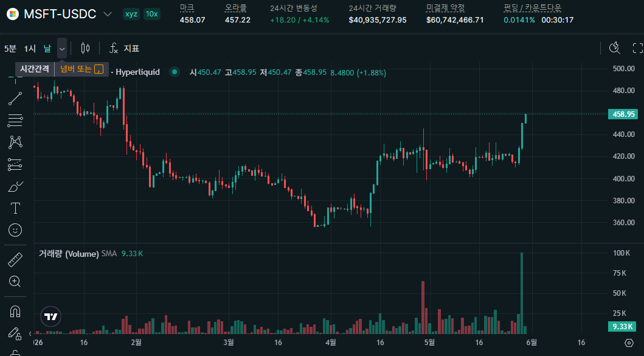
Task: Select the brush drawing tool
Action: pos(15,187)
